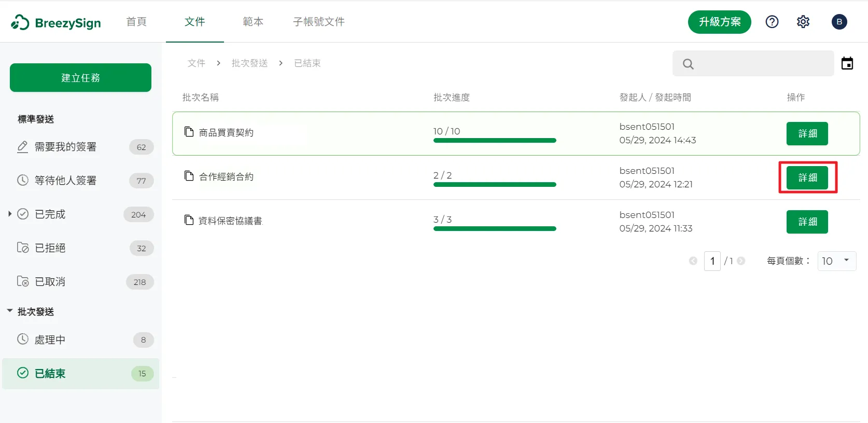Open settings via the gear icon
868x423 pixels.
(803, 22)
